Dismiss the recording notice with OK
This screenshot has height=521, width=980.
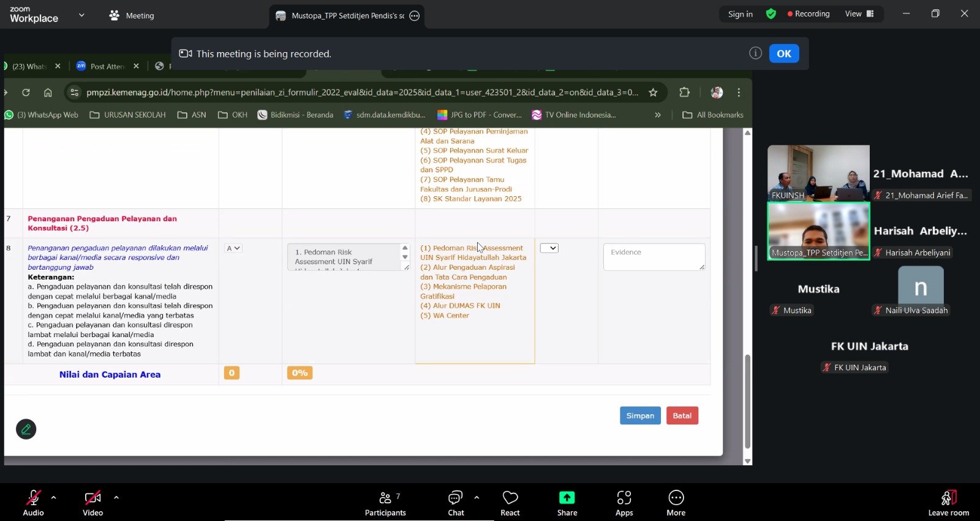click(784, 54)
